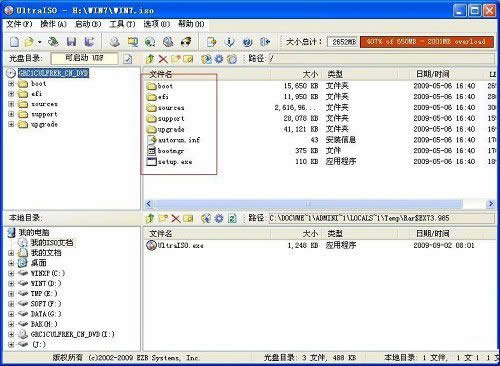The image size is (500, 366).
Task: Click the Make CD/DVD Image toolbar icon
Action: pos(115,42)
